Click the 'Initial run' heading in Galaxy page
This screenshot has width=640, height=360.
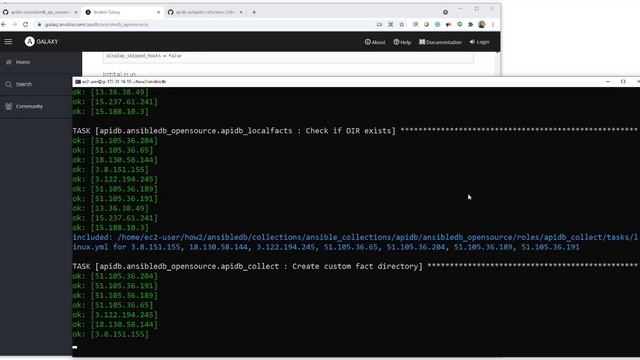[x=119, y=74]
